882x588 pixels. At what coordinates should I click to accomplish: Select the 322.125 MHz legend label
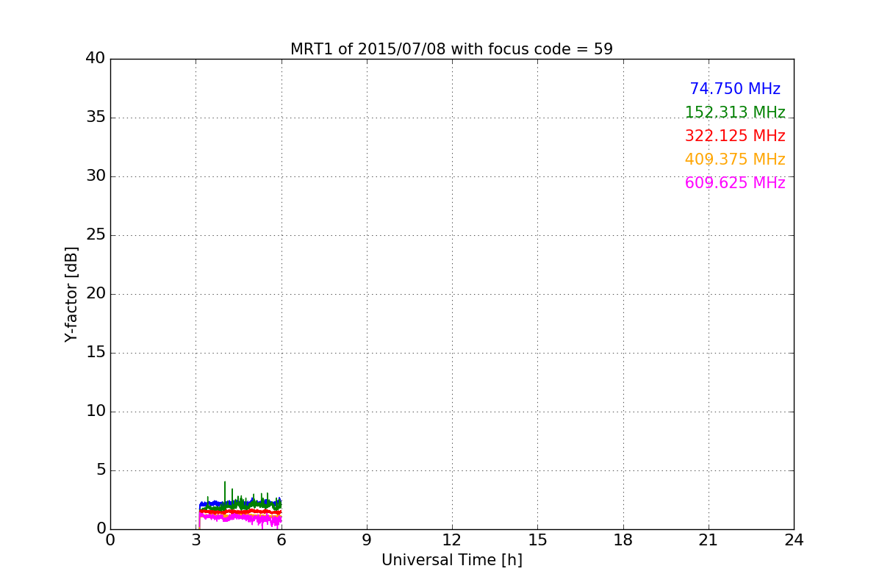(735, 136)
